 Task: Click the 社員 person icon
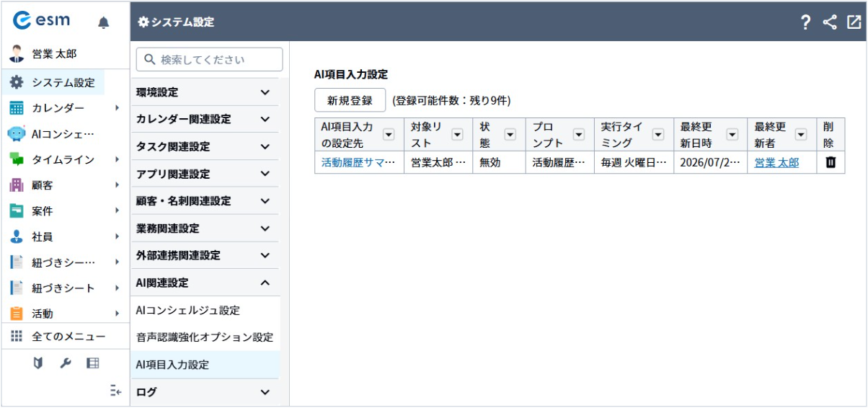[17, 236]
